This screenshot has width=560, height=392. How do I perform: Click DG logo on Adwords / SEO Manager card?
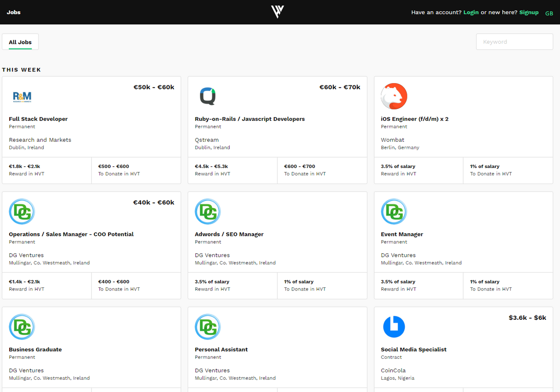click(x=208, y=212)
